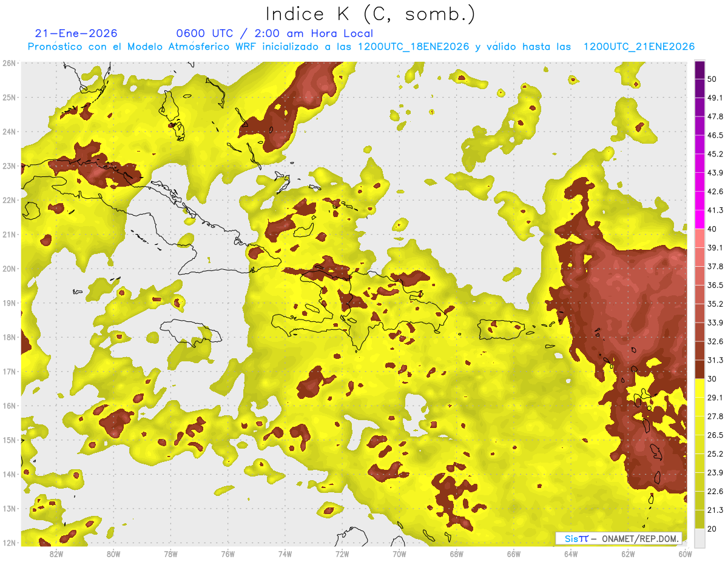Click the "64W" longitude label
Viewport: 728px width, 562px height.
571,554
